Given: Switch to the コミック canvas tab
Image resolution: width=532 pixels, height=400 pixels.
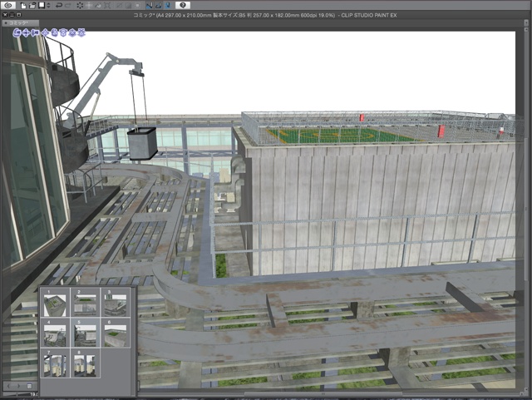Looking at the screenshot, I should [x=20, y=23].
